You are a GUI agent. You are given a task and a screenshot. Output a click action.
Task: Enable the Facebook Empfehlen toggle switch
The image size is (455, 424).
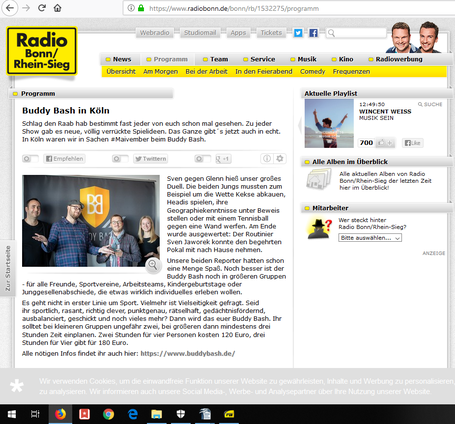coord(30,159)
